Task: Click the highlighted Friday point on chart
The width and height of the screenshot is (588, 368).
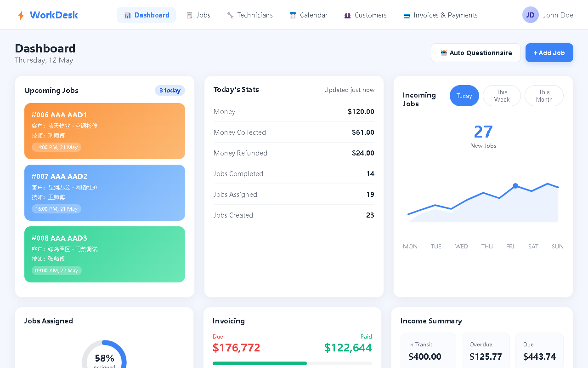Action: (x=515, y=186)
